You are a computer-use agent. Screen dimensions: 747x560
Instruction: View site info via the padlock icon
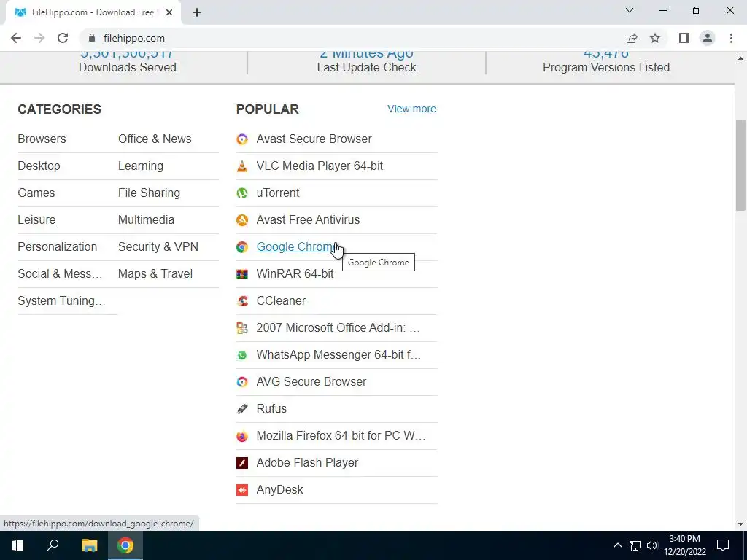point(92,38)
